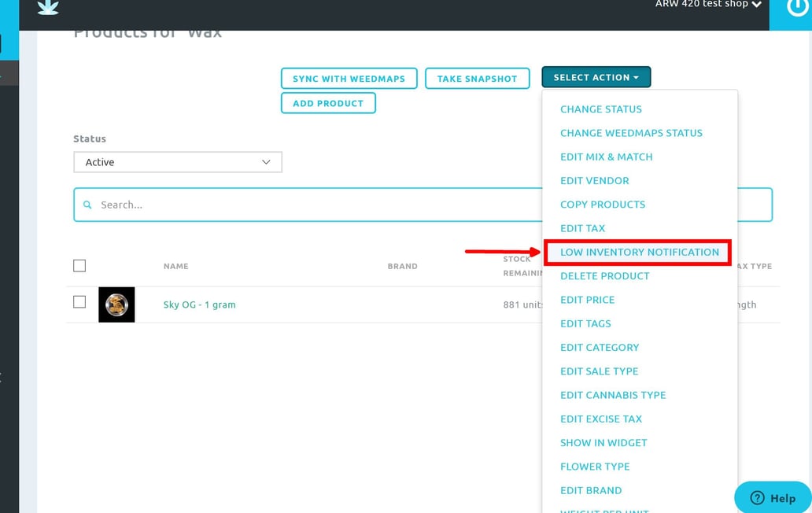Image resolution: width=812 pixels, height=513 pixels.
Task: Open the Sky OG product thumbnail
Action: 116,304
